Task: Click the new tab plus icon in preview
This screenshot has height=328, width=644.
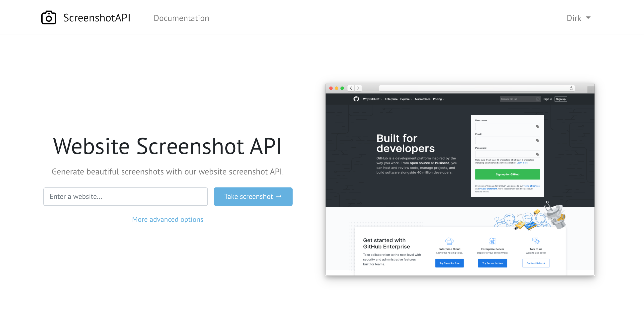Action: [x=591, y=90]
